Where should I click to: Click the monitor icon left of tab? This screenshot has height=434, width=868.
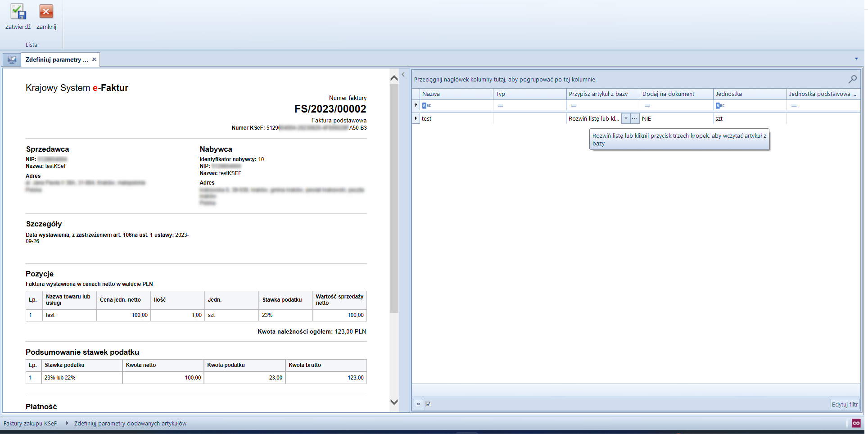[x=12, y=60]
